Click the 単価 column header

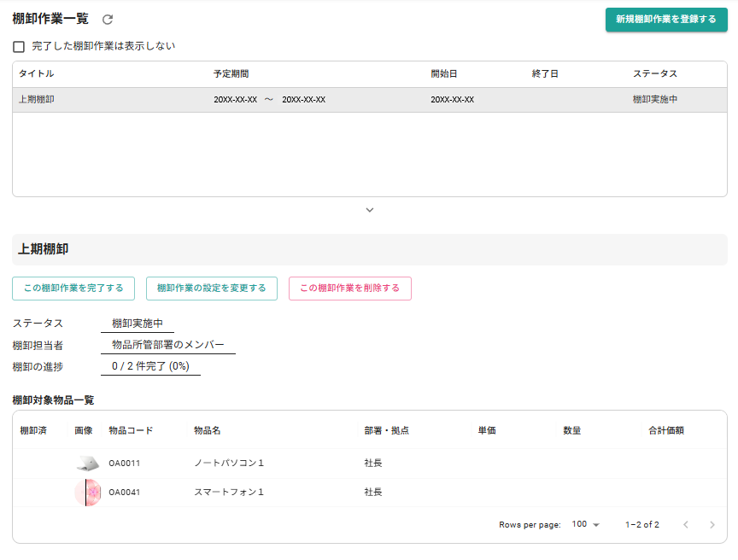coord(487,430)
